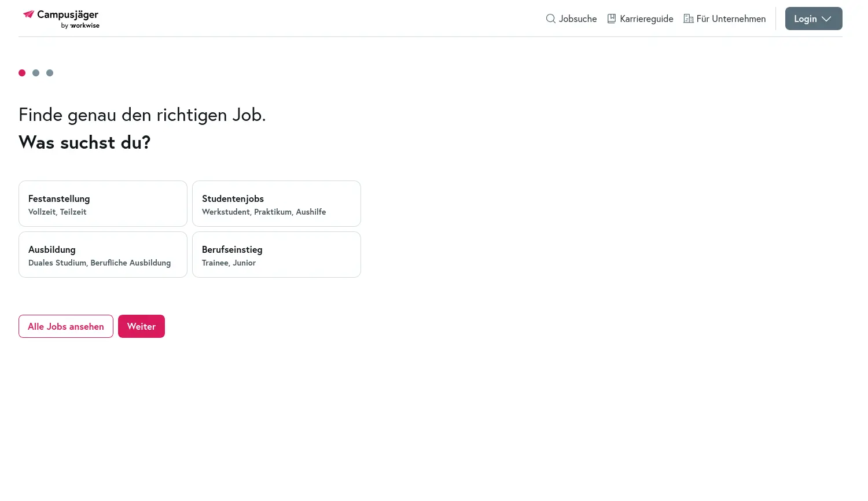Select the Festanstellung job category card
This screenshot has width=868, height=501.
[102, 204]
